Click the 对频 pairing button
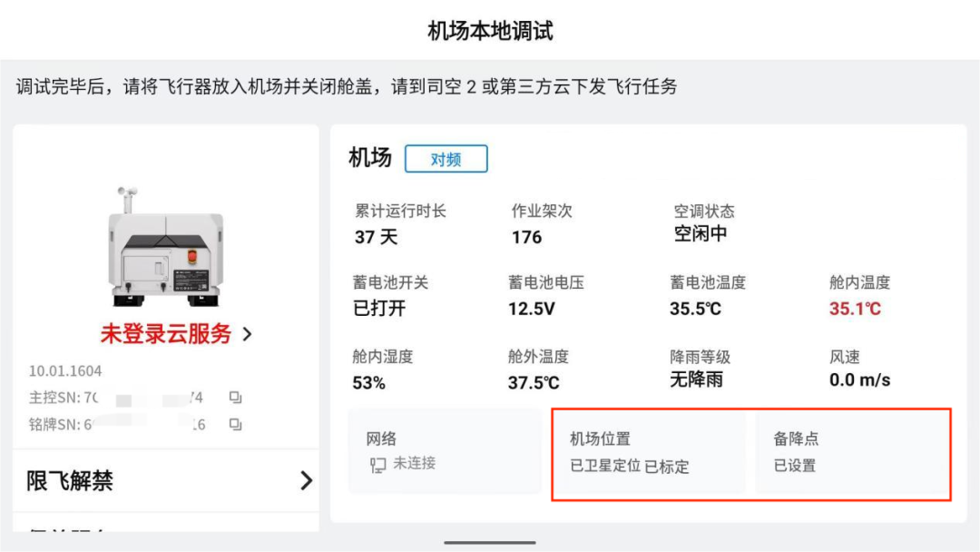The width and height of the screenshot is (980, 552). 446,159
